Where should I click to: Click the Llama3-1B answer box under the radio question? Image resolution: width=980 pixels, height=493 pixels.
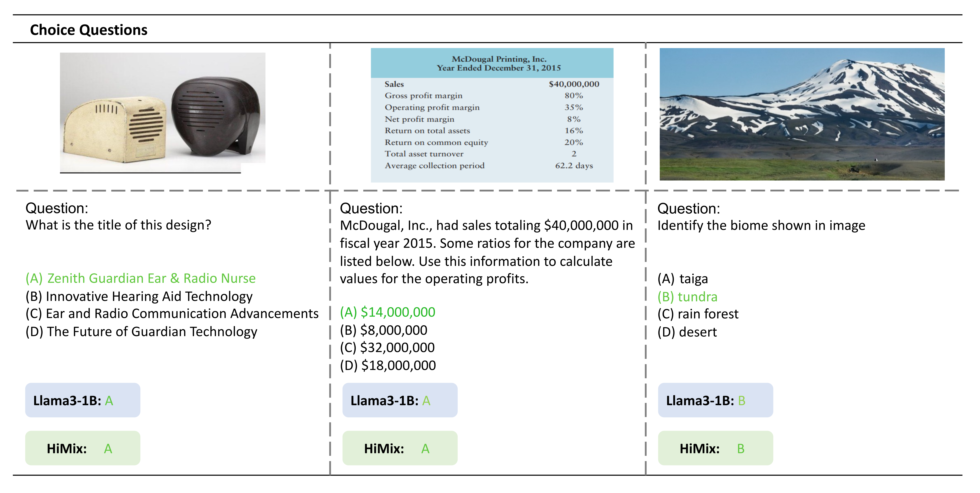(83, 400)
